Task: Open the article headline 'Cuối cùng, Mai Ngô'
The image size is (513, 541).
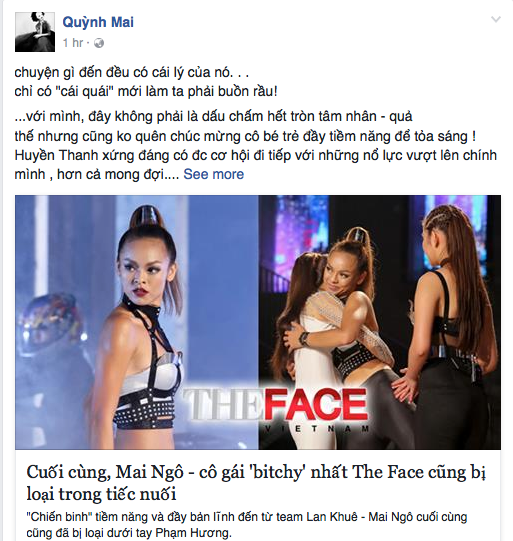Action: pos(256,483)
